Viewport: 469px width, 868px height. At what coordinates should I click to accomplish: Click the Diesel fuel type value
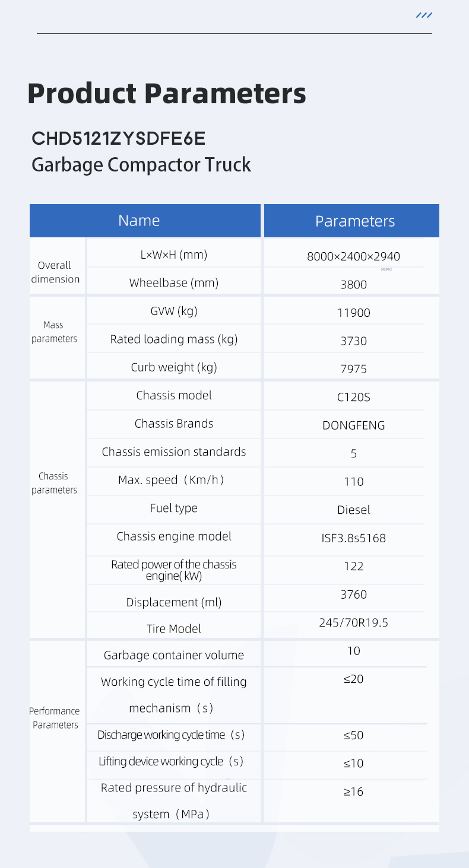tap(353, 510)
